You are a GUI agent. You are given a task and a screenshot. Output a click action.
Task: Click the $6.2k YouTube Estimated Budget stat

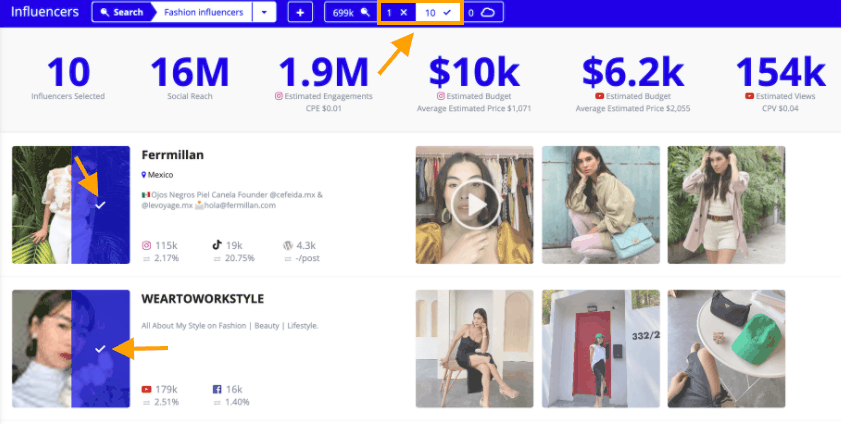(x=633, y=84)
